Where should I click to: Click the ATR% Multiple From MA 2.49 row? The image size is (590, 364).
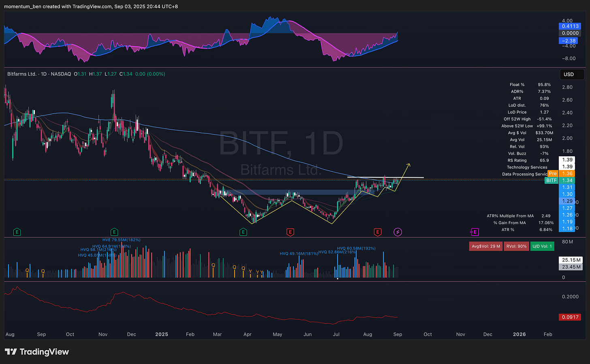point(519,216)
